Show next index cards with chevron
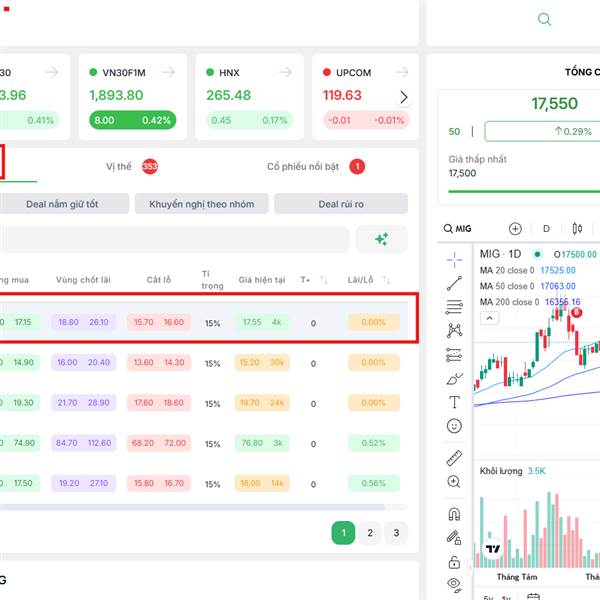Viewport: 600px width, 600px height. [x=404, y=97]
